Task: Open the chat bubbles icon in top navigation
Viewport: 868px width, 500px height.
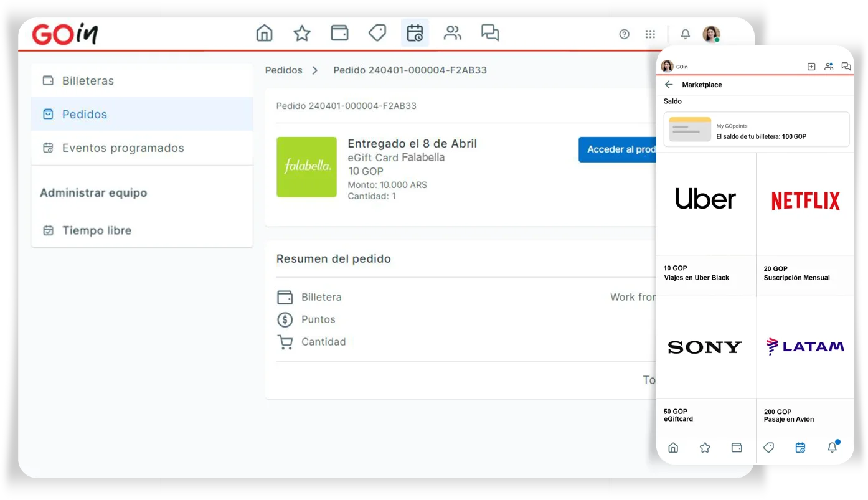Action: [490, 33]
